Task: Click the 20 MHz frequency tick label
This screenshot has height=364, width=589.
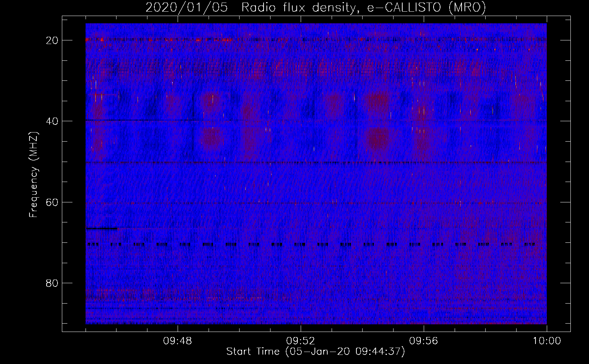Action: pyautogui.click(x=52, y=40)
